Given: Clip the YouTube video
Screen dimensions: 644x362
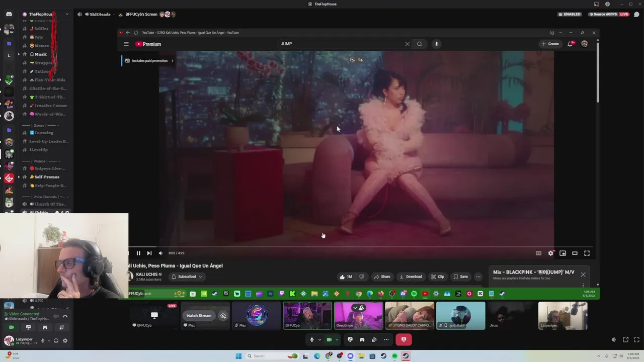Looking at the screenshot, I should (x=438, y=277).
